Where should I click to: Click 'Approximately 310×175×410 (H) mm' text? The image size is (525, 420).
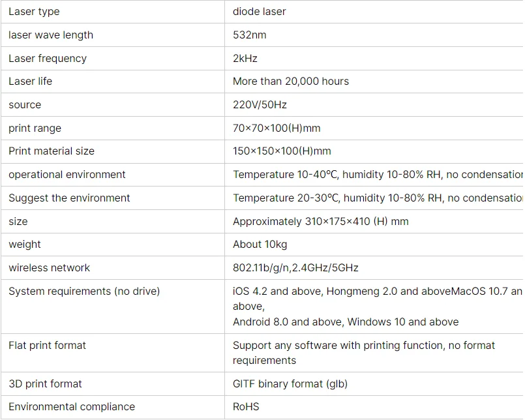click(320, 221)
